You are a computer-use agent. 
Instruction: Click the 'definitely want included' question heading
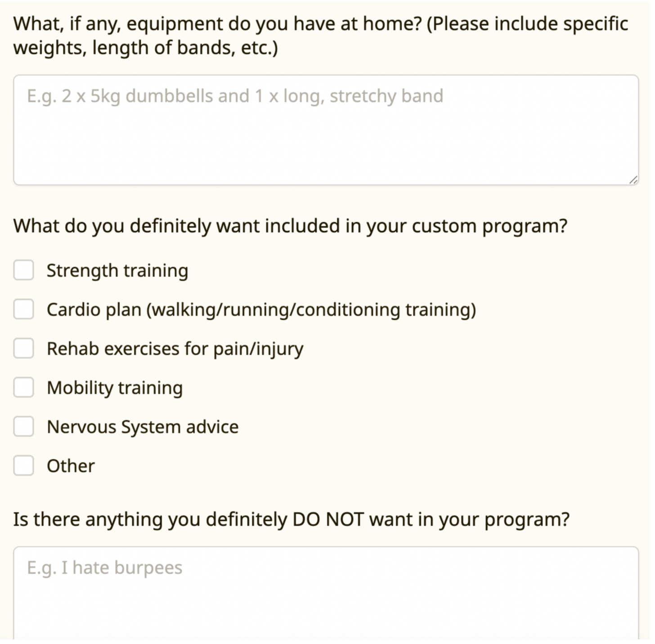click(x=290, y=226)
